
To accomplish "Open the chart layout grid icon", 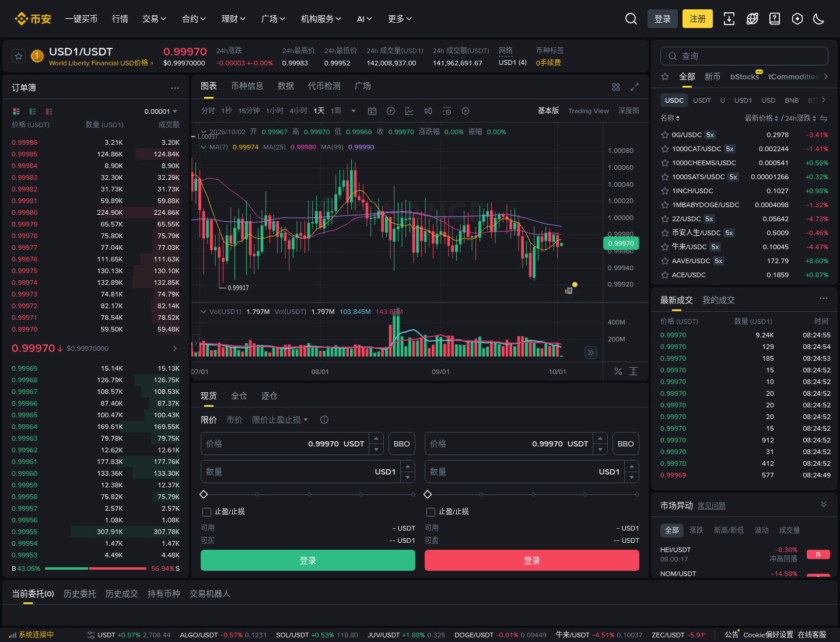I will click(x=616, y=87).
